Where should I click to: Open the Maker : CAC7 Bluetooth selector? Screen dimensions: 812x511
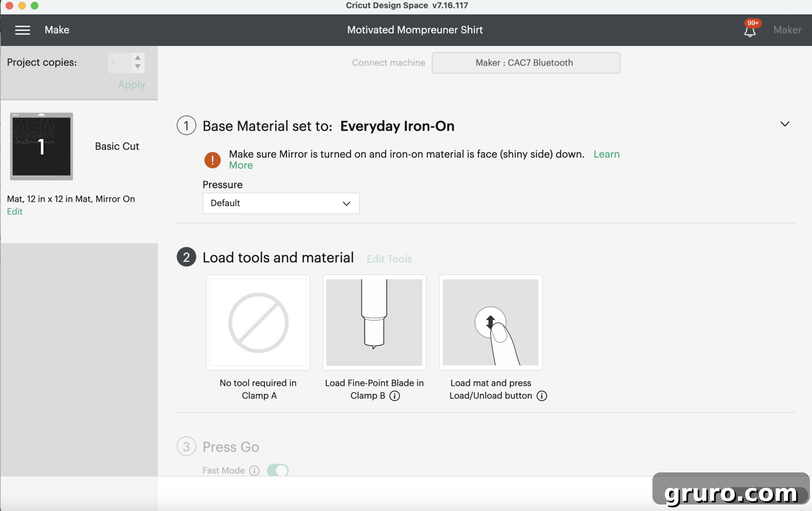point(526,63)
